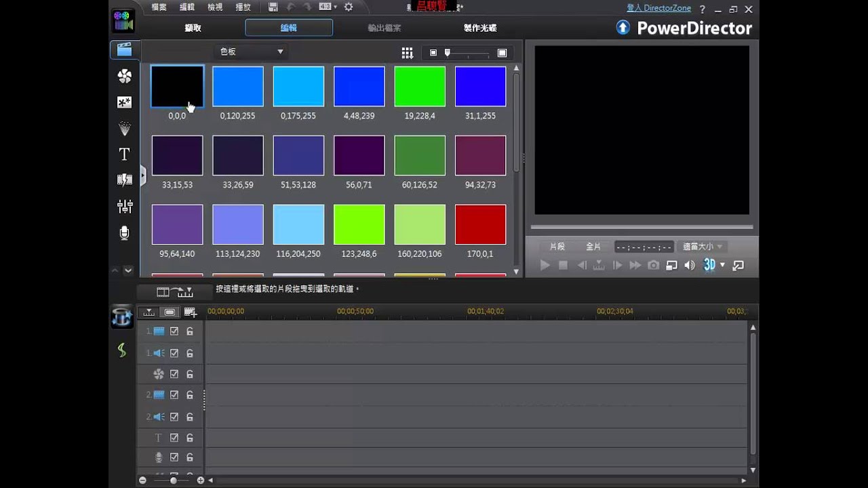Toggle video track 1 enable checkbox
The width and height of the screenshot is (868, 488).
tap(174, 331)
